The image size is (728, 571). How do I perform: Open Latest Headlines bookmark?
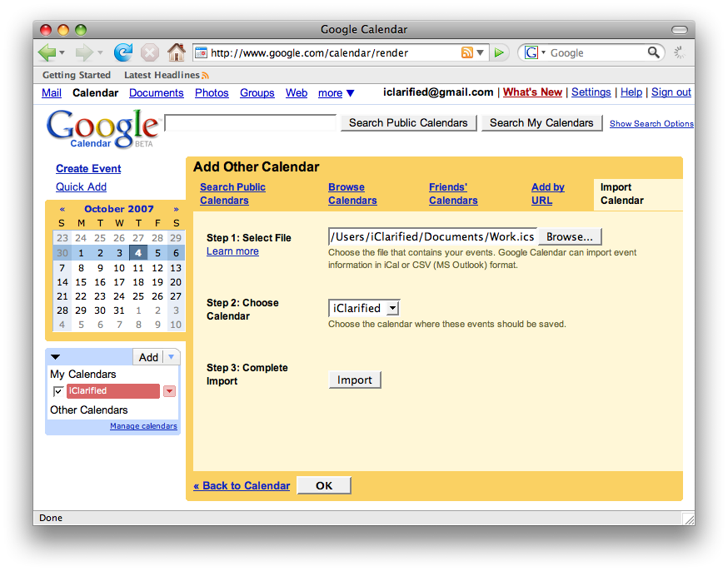162,75
